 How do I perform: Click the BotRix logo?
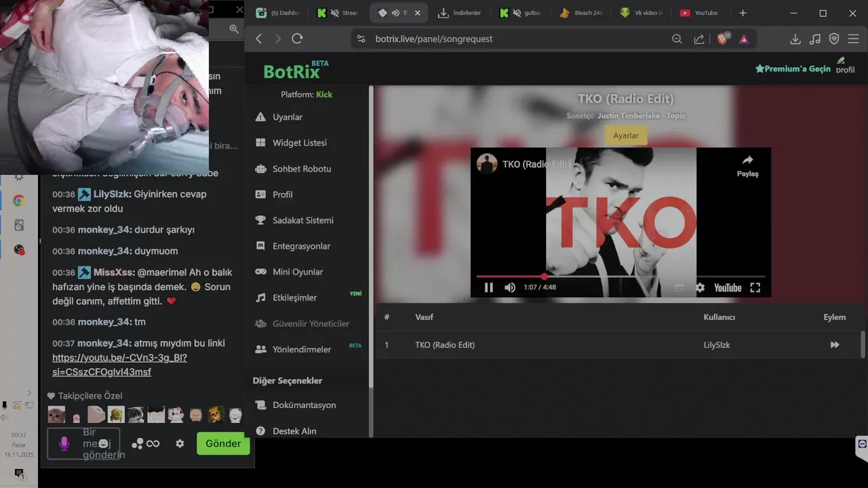click(296, 70)
